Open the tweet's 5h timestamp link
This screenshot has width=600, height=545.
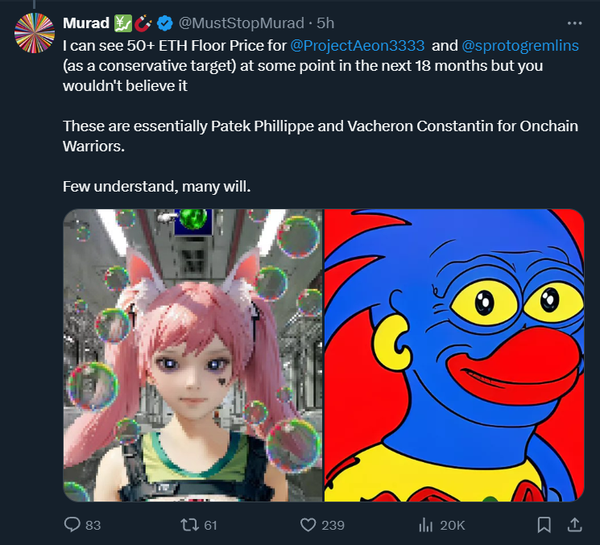pos(326,22)
